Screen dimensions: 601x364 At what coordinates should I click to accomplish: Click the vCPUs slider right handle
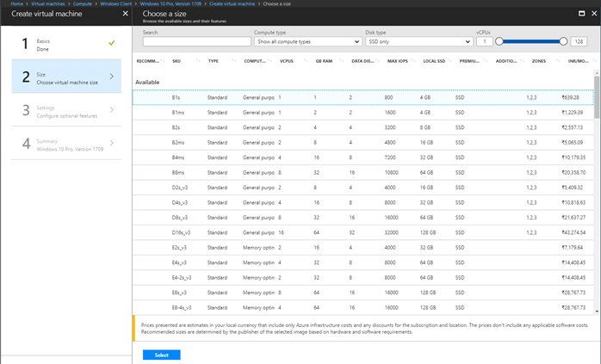563,41
